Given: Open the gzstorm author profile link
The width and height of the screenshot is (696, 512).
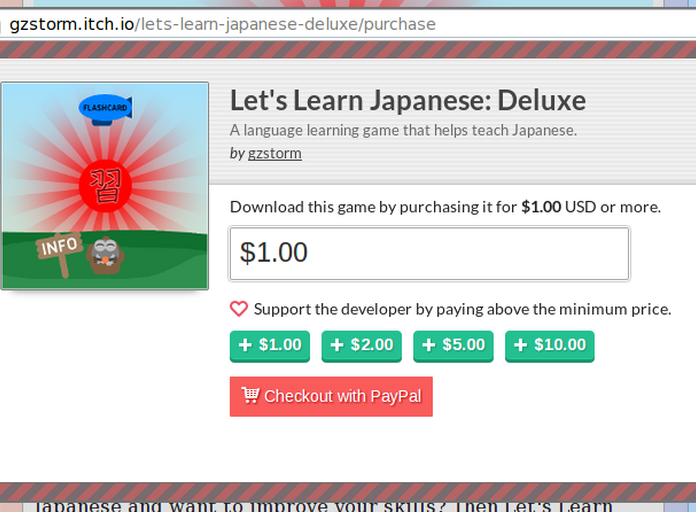Looking at the screenshot, I should 274,153.
